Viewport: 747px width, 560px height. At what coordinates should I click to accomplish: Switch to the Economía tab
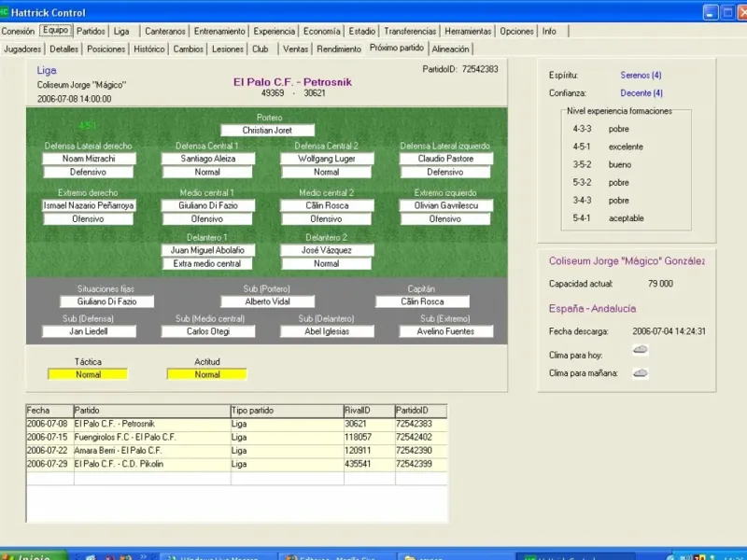321,31
